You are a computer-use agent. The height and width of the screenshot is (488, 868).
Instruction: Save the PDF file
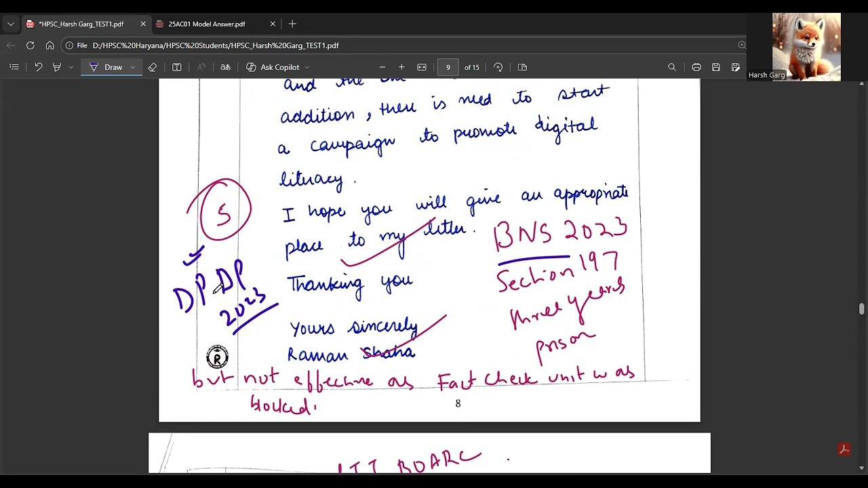click(716, 67)
